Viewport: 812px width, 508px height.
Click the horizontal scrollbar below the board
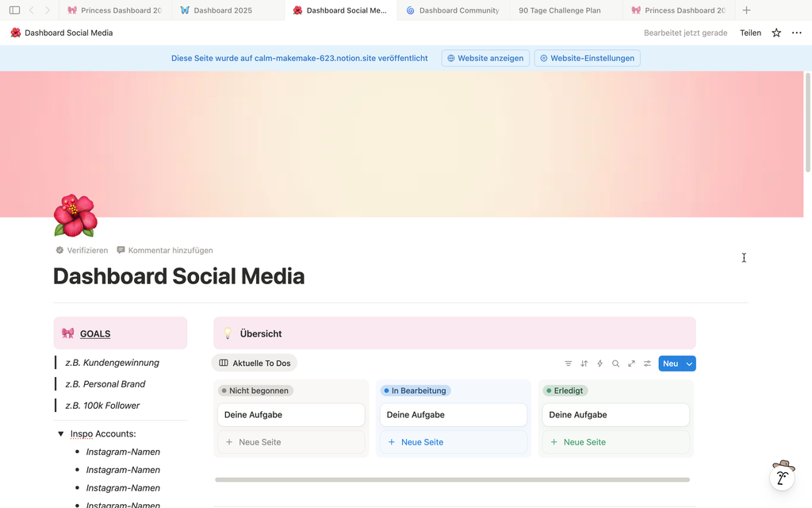click(x=452, y=479)
